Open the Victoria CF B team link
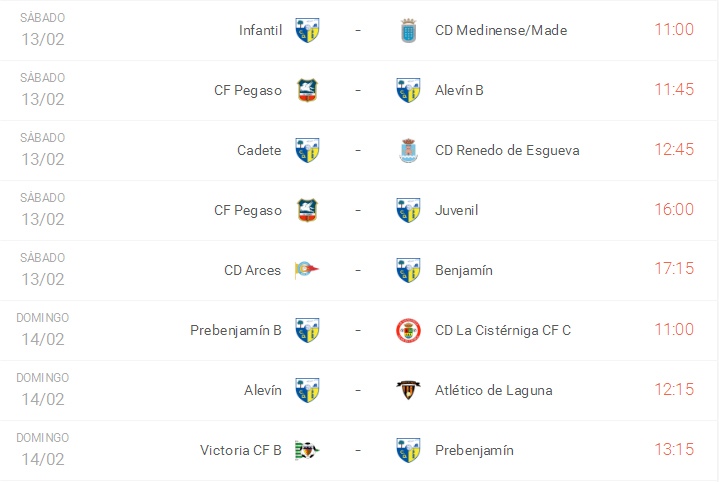 (240, 450)
